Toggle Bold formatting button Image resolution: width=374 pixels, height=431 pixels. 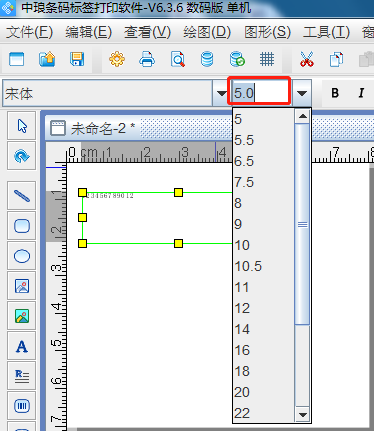pos(335,93)
